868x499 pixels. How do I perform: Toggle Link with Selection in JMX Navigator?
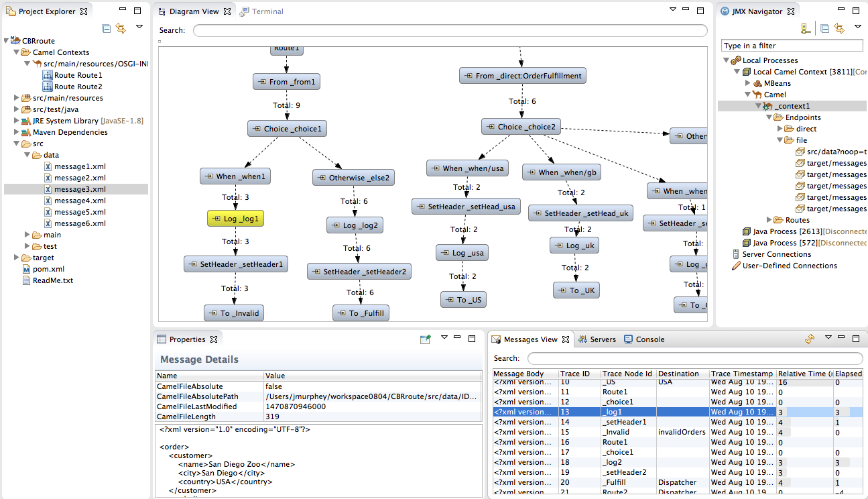point(839,28)
